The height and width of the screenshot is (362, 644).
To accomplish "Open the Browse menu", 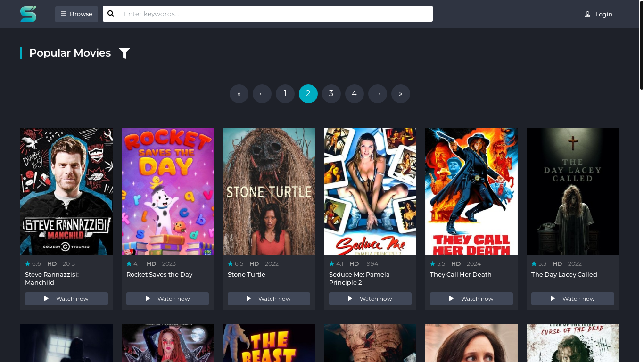I will pyautogui.click(x=76, y=14).
